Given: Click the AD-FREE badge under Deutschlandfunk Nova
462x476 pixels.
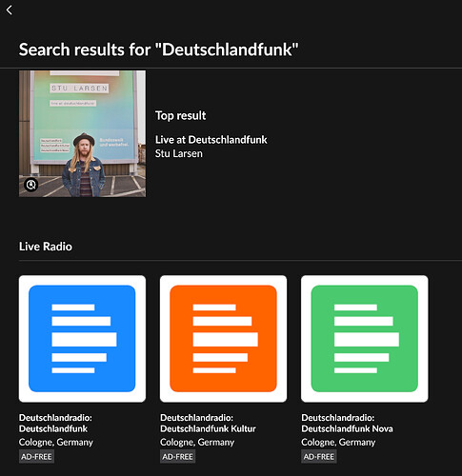Looking at the screenshot, I should (x=319, y=457).
